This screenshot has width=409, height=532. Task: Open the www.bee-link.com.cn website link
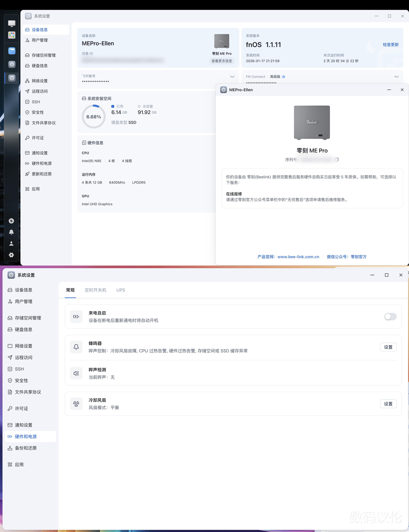point(298,257)
